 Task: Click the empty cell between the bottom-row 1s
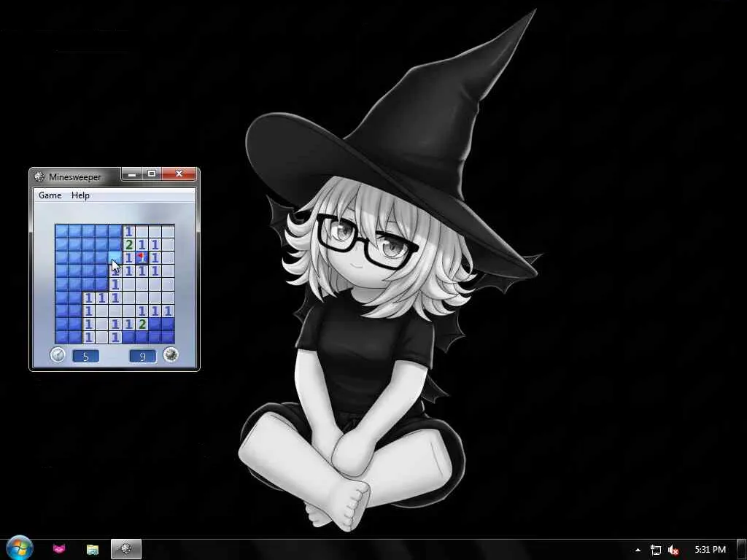point(101,337)
